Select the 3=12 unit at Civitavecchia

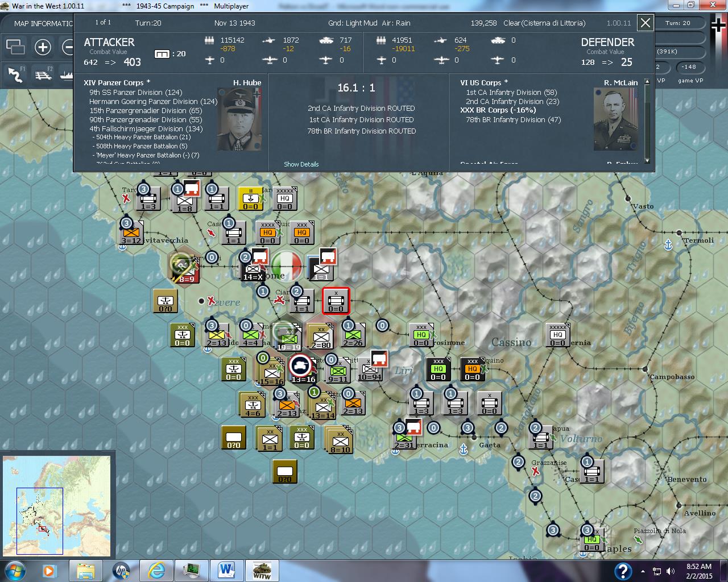click(131, 232)
